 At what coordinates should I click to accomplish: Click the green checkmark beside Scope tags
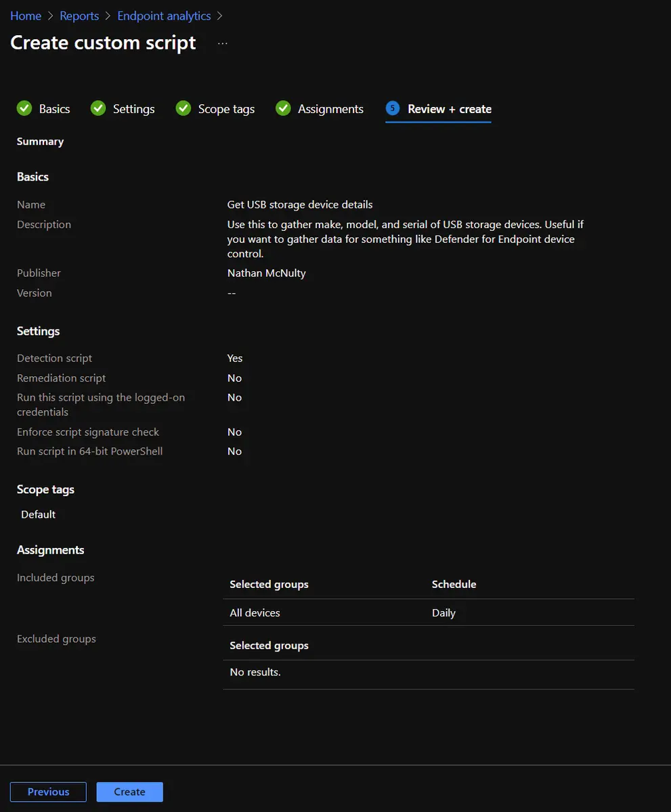tap(183, 109)
